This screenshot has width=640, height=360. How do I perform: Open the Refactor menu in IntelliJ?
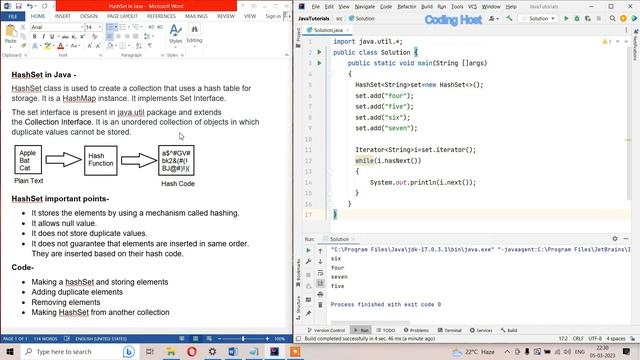pos(407,7)
